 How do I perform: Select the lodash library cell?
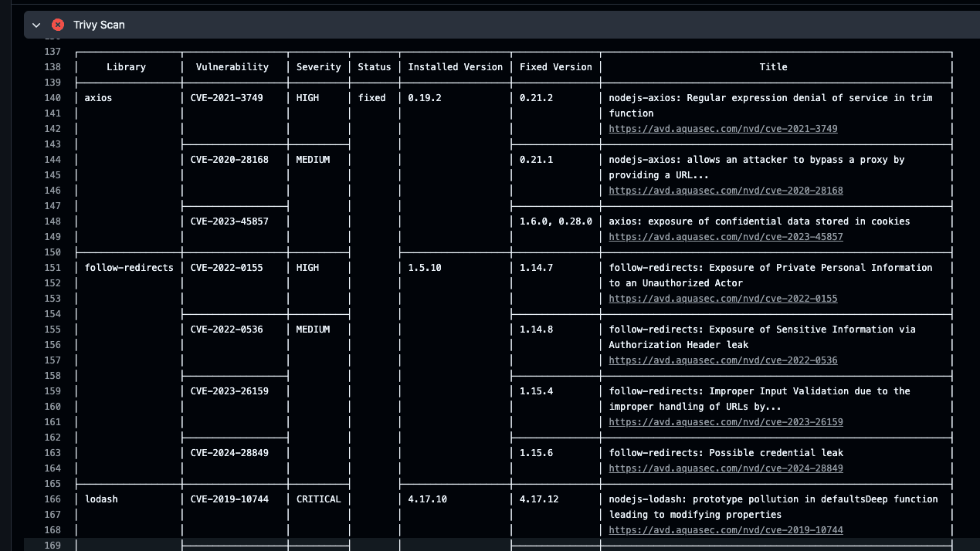pos(101,499)
